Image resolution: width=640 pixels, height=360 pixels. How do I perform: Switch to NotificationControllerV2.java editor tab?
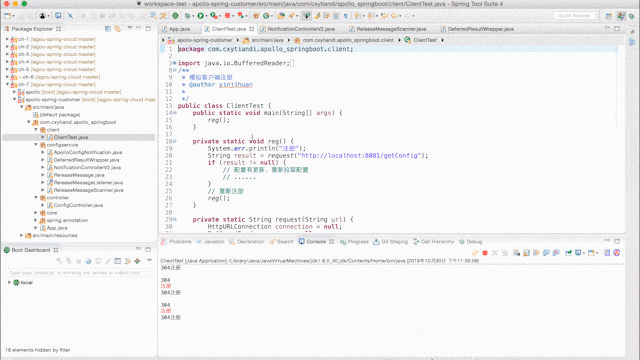click(x=301, y=29)
